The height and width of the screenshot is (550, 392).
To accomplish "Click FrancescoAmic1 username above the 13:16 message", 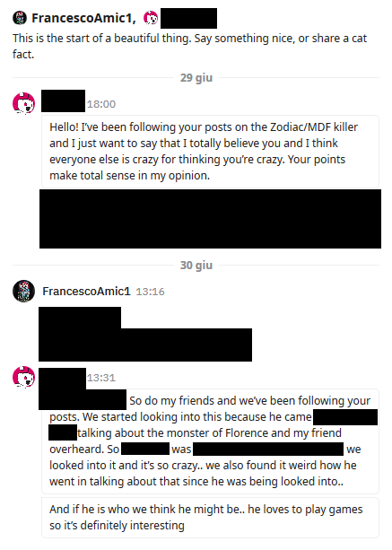I will point(86,292).
